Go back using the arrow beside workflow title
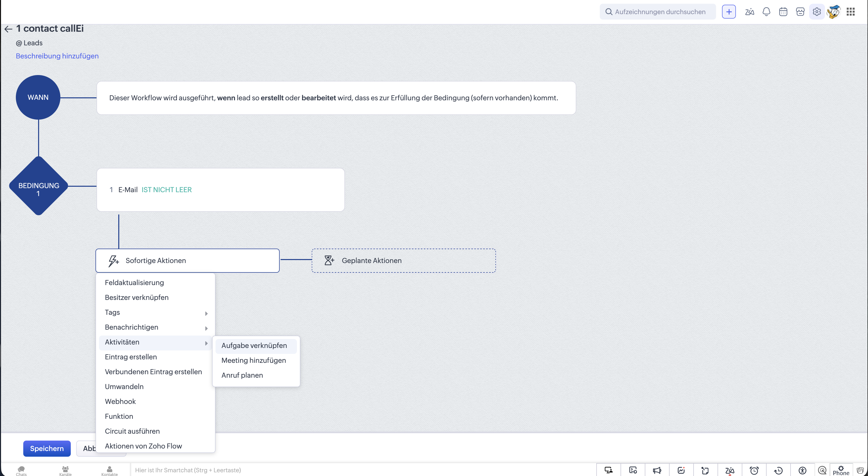The width and height of the screenshot is (868, 476). 8,29
